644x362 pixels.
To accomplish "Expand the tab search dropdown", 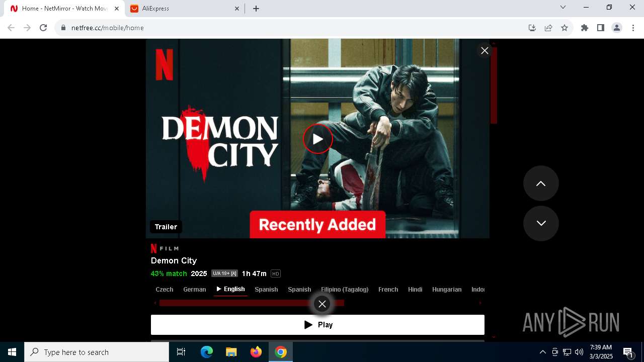I will click(563, 7).
